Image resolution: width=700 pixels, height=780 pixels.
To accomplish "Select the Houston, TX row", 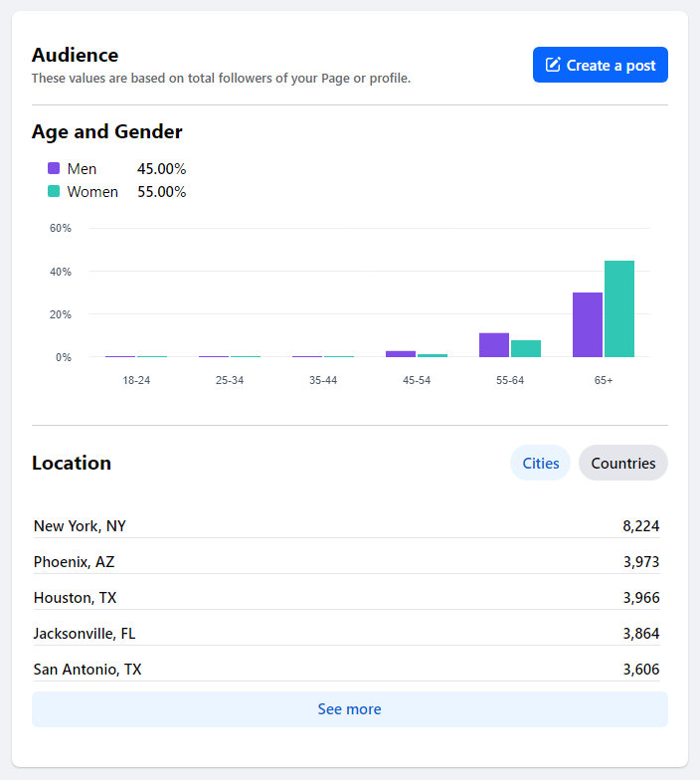I will pyautogui.click(x=346, y=598).
